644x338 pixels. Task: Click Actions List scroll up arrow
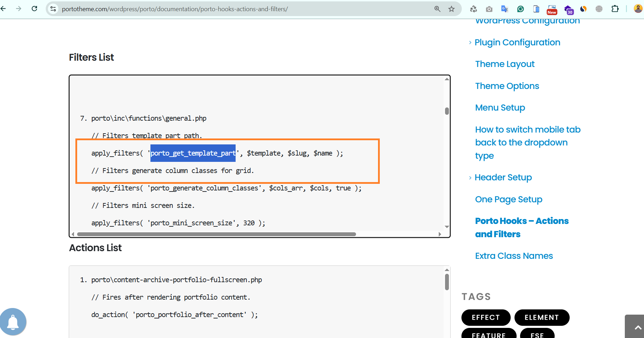point(447,270)
